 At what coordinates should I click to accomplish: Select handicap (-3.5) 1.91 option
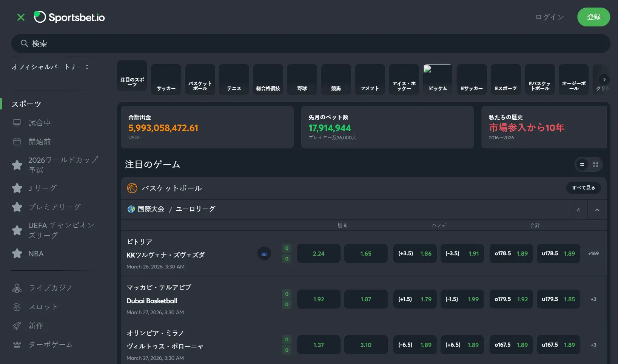pyautogui.click(x=462, y=253)
